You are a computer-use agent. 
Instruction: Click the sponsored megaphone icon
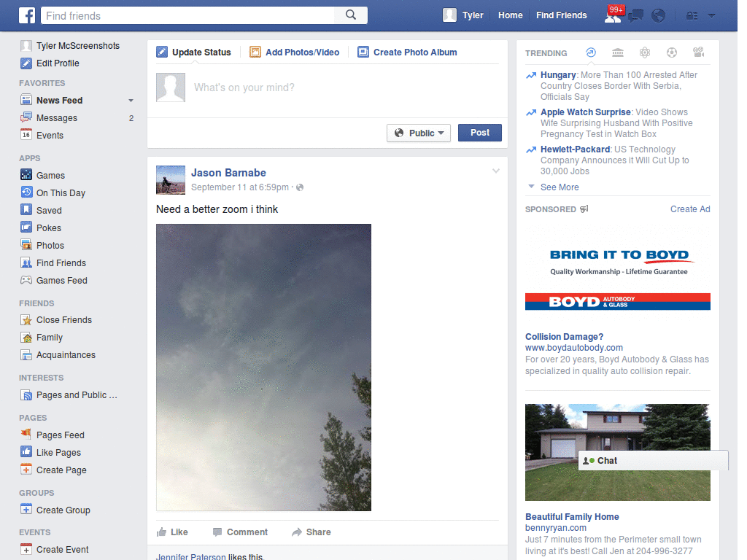584,209
